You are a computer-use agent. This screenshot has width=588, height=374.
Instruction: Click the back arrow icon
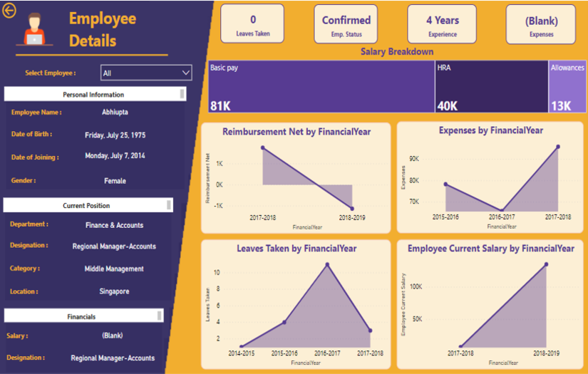pyautogui.click(x=9, y=11)
